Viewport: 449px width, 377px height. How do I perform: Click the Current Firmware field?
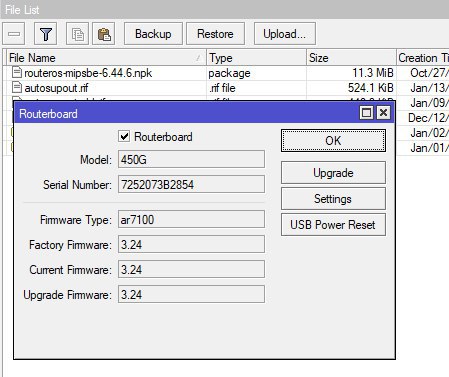(x=191, y=269)
